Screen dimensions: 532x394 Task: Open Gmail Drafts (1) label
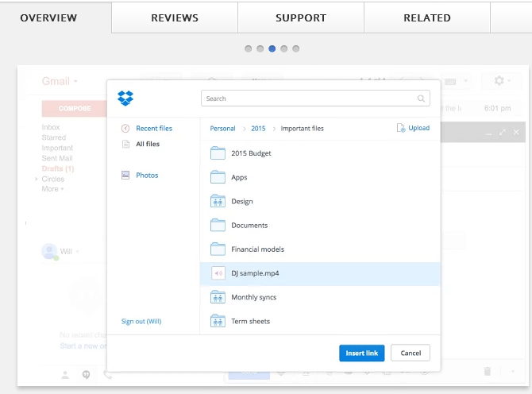(x=58, y=168)
